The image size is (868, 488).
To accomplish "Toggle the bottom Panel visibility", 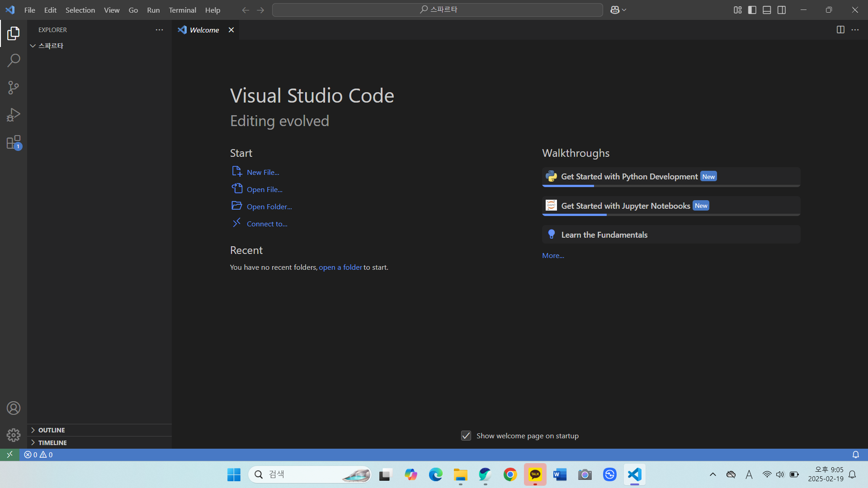I will 767,10.
